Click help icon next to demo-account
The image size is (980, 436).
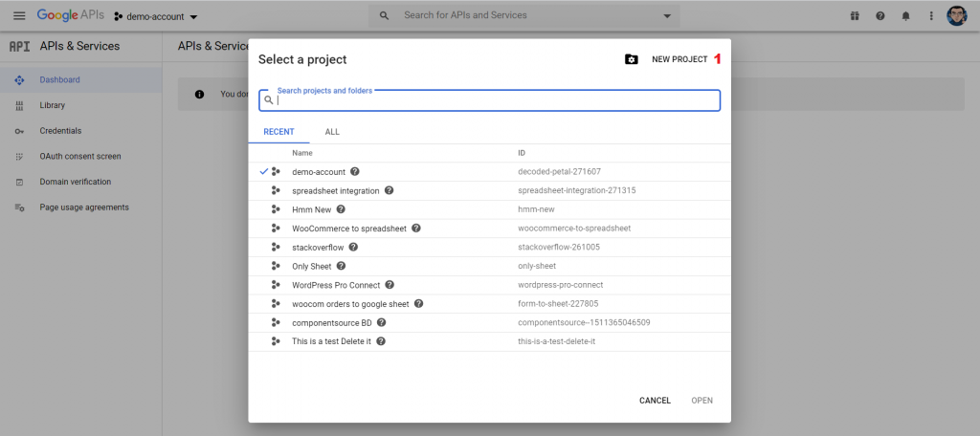point(354,171)
